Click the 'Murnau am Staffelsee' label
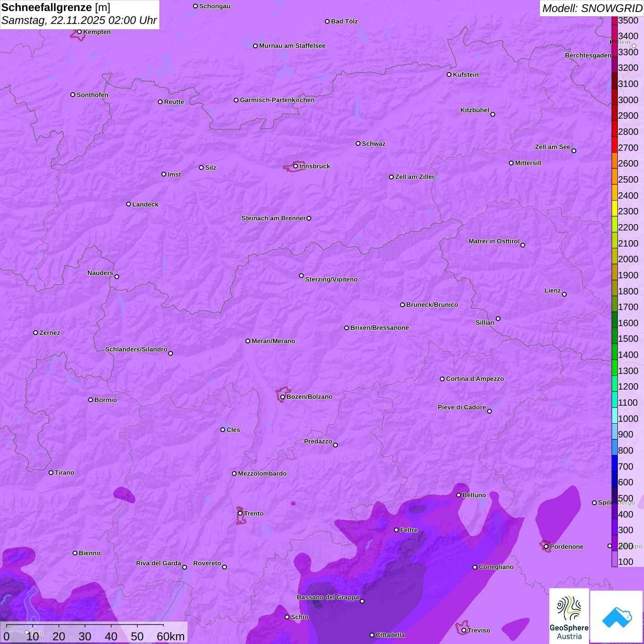The image size is (644, 644). [x=292, y=46]
